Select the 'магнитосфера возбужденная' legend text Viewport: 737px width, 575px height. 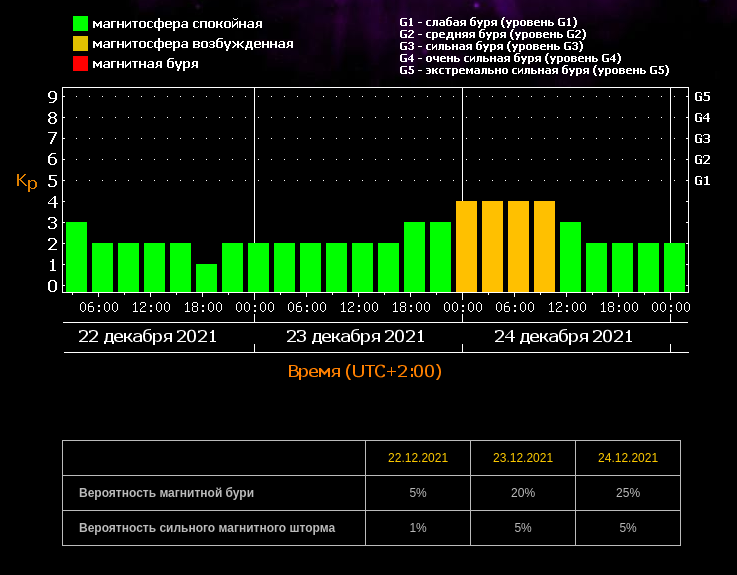click(193, 44)
